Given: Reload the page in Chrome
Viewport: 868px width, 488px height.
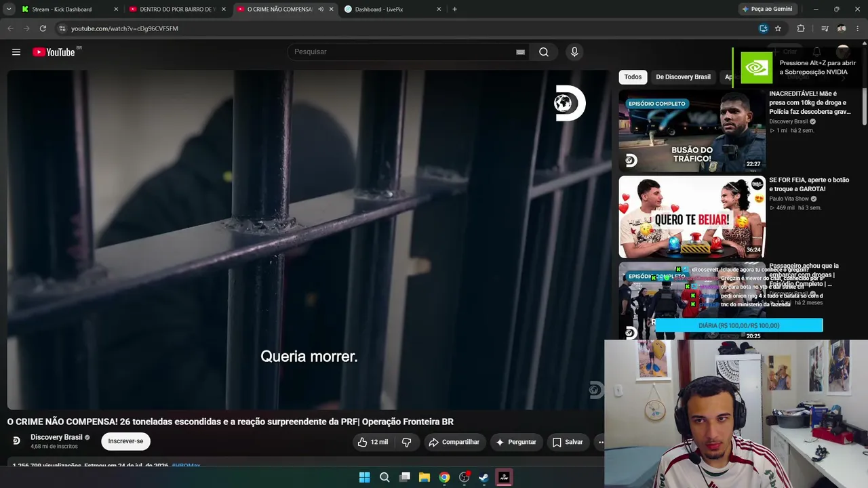Looking at the screenshot, I should coord(43,28).
